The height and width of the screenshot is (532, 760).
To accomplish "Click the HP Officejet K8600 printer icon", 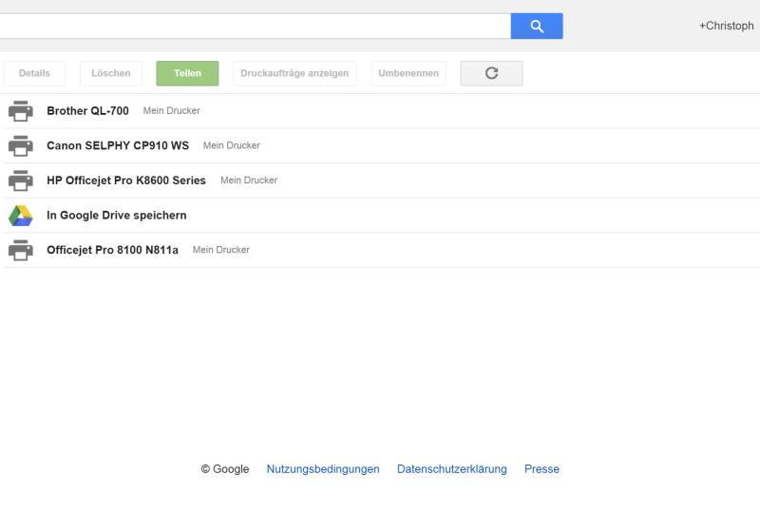I will point(20,180).
